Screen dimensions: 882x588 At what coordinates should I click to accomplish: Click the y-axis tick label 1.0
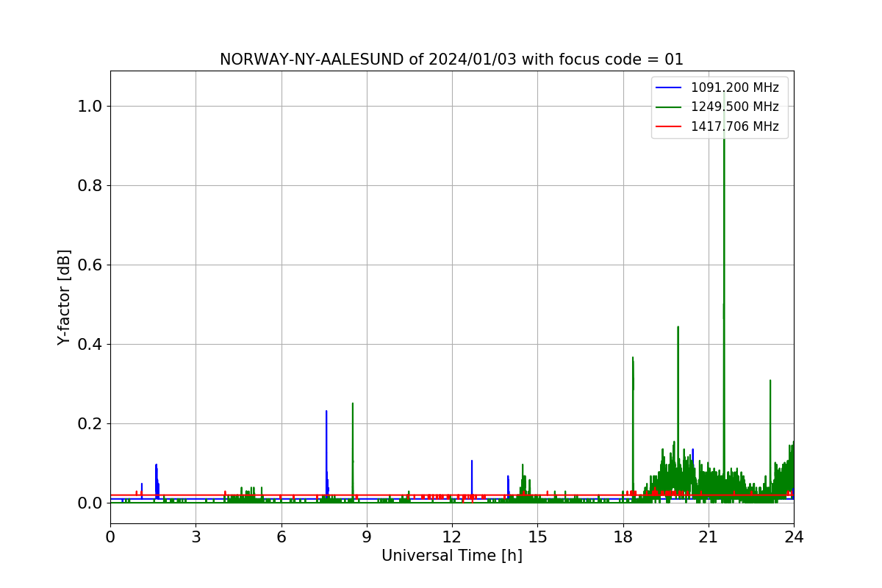[90, 106]
